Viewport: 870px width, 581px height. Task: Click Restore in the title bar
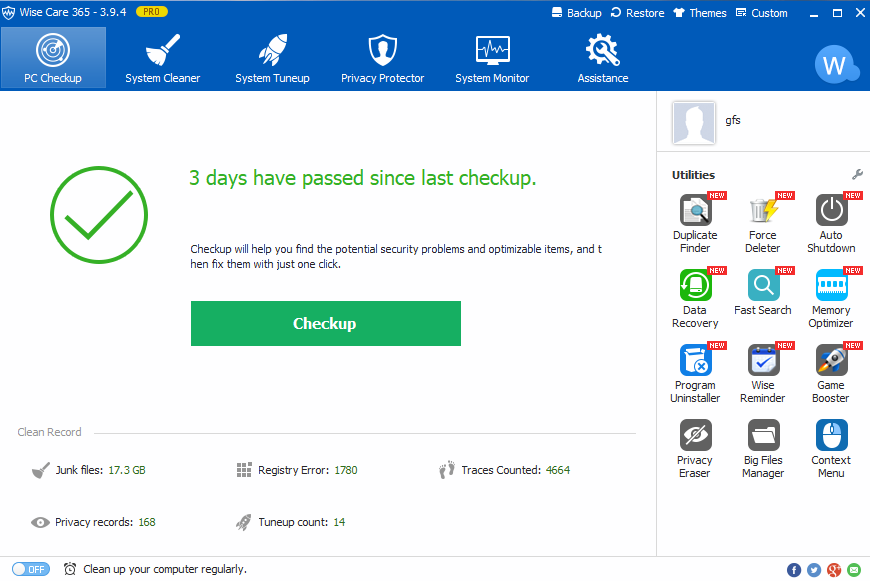click(x=638, y=13)
